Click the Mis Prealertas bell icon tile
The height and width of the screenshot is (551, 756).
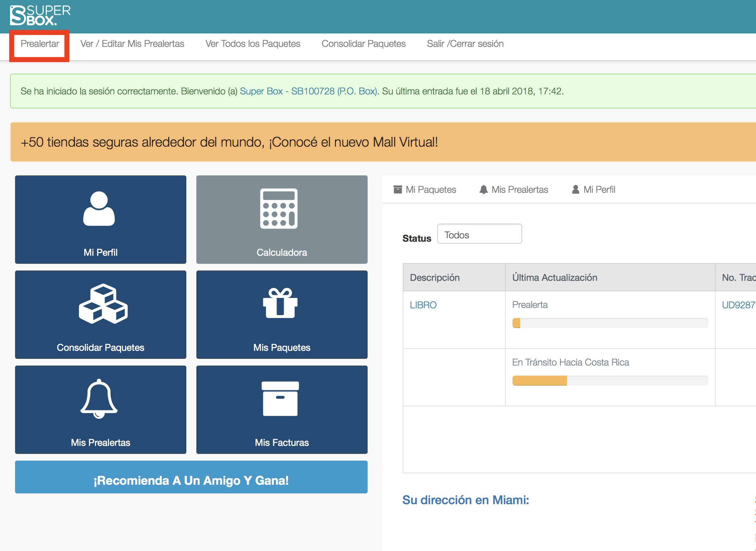[99, 399]
